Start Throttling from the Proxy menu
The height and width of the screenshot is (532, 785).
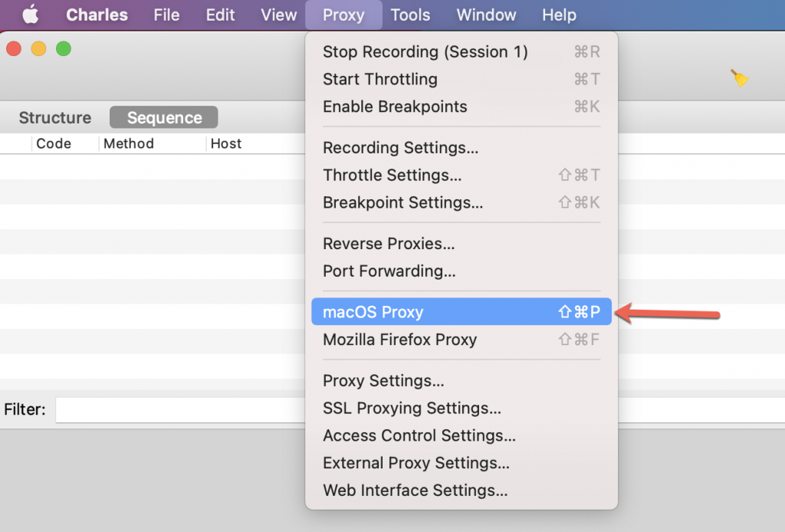tap(461, 79)
